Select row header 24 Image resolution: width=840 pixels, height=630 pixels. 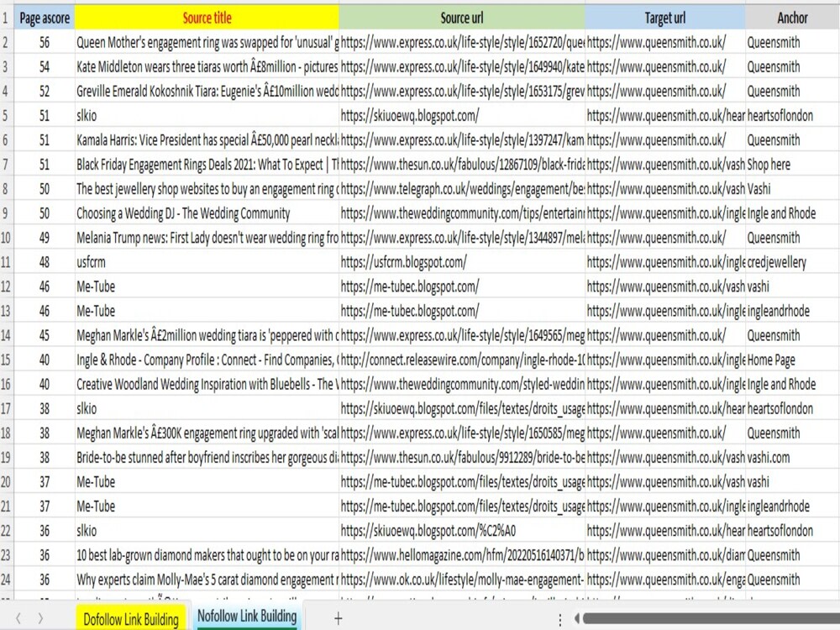pyautogui.click(x=7, y=579)
